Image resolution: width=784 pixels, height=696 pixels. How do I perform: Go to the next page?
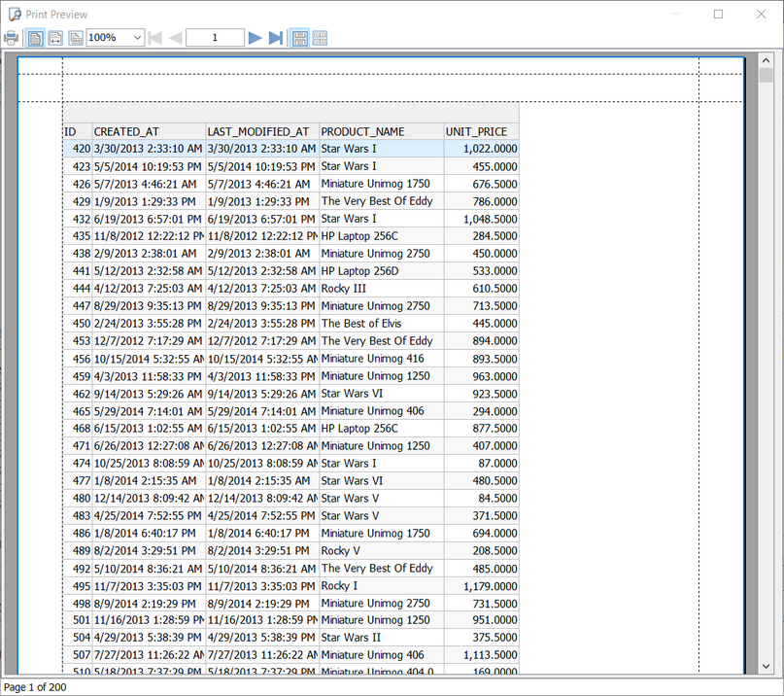255,38
